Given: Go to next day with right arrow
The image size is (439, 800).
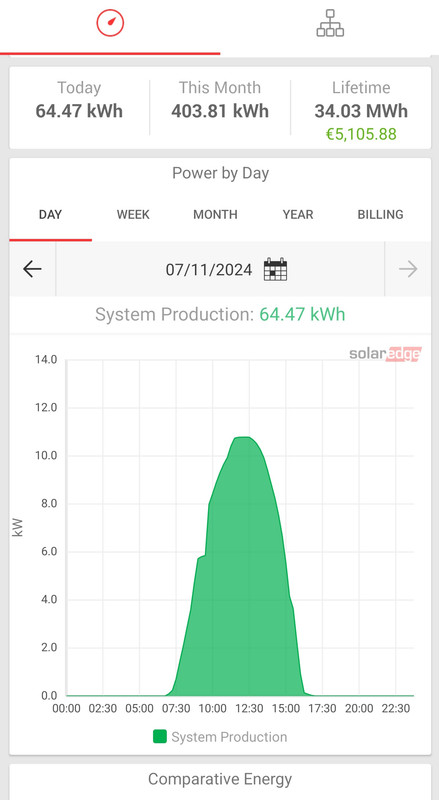Looking at the screenshot, I should coord(408,269).
